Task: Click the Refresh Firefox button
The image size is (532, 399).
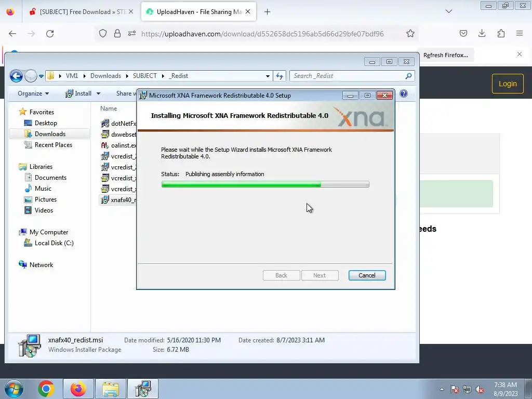Action: (445, 55)
